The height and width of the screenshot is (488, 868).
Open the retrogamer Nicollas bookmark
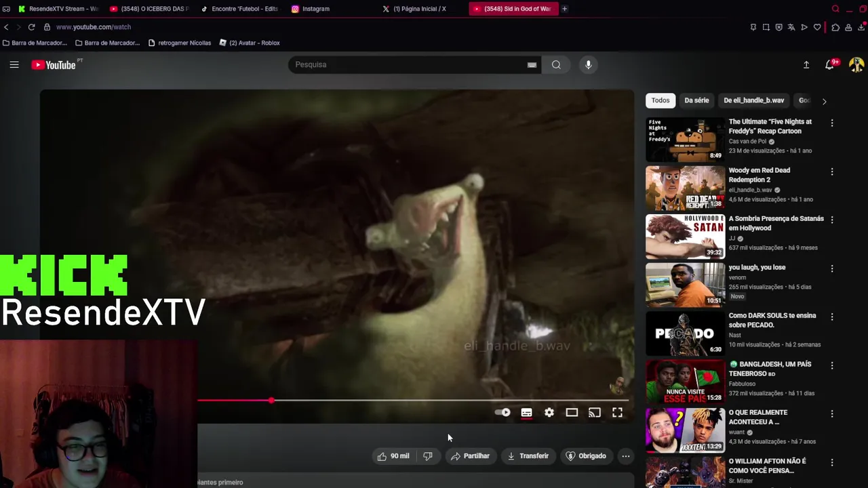pos(180,43)
